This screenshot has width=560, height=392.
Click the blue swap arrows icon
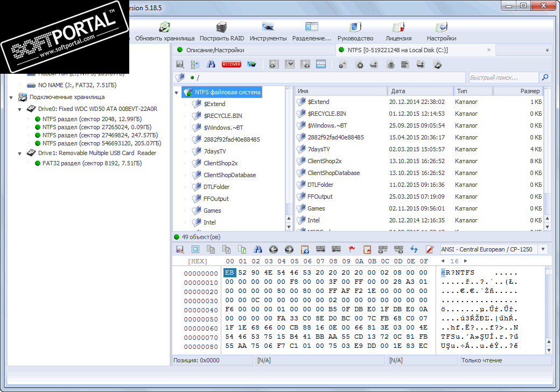pos(414,249)
